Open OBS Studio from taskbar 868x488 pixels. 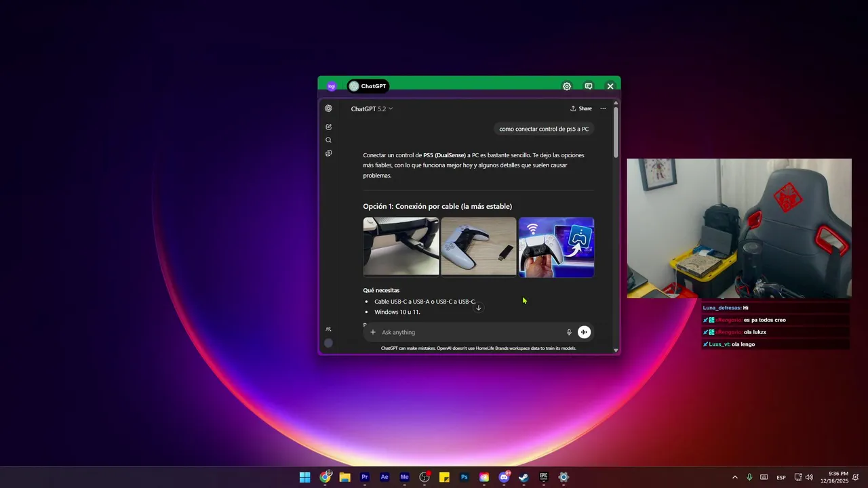pyautogui.click(x=425, y=477)
